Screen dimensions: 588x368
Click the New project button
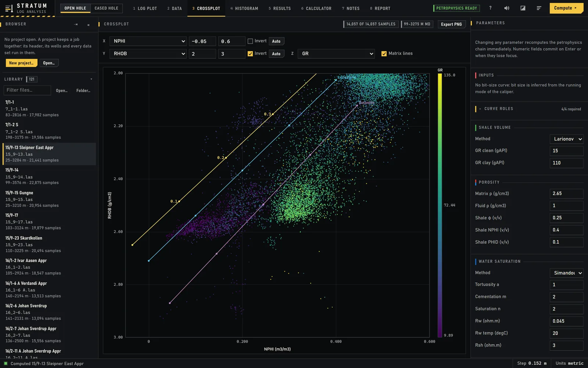click(x=21, y=63)
